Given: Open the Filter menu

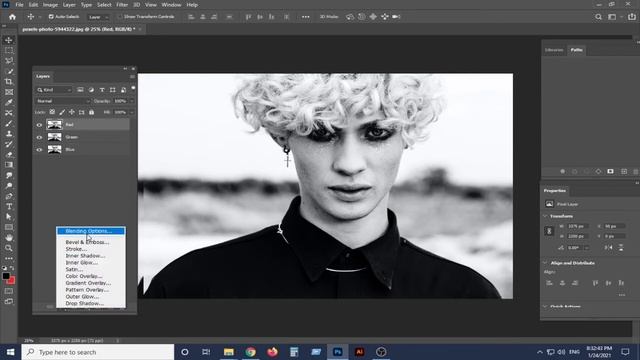Looking at the screenshot, I should (122, 5).
